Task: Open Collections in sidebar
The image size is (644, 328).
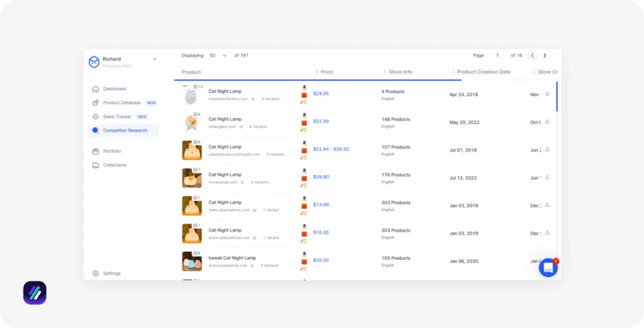Action: tap(114, 165)
